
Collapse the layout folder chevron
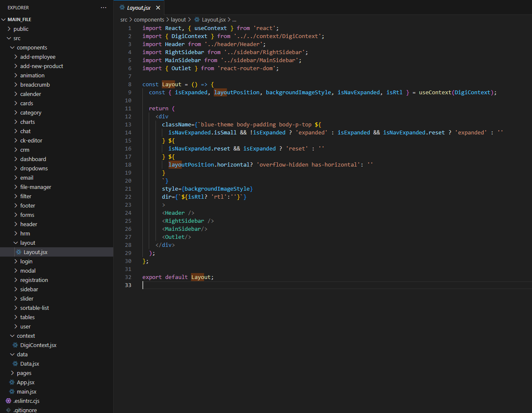click(x=16, y=243)
